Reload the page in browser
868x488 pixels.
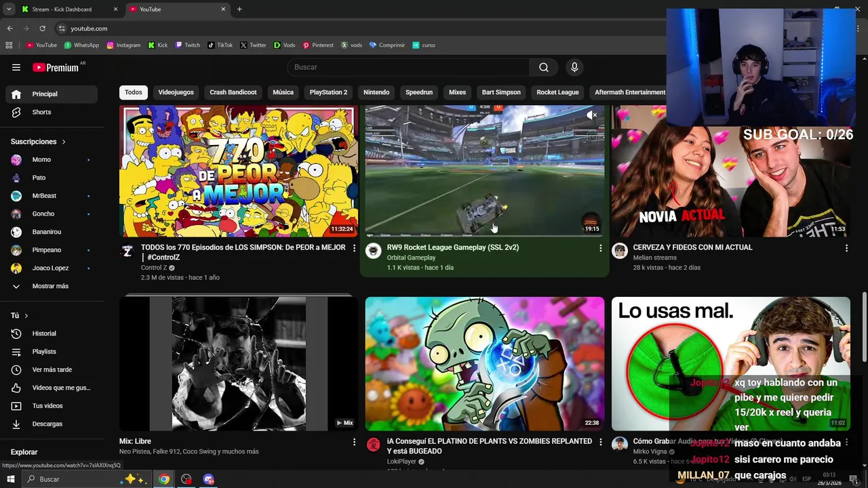point(42,28)
